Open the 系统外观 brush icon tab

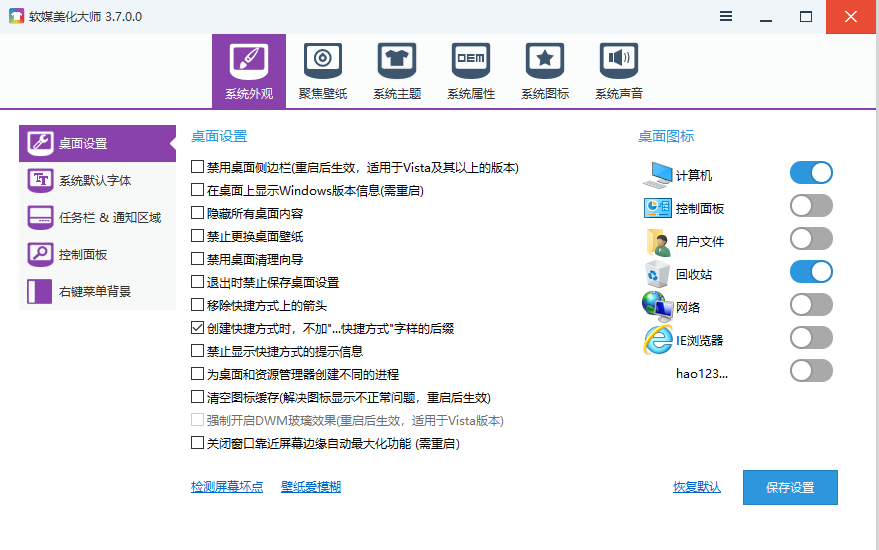click(249, 61)
